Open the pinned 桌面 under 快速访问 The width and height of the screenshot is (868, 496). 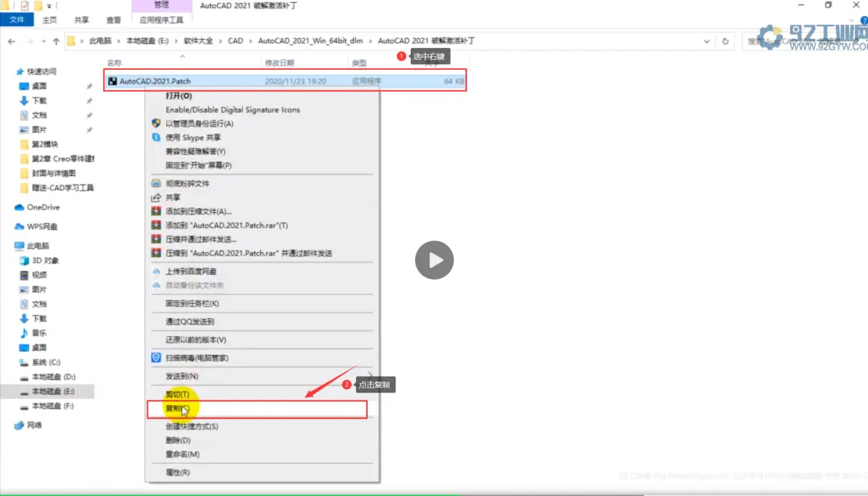click(39, 86)
